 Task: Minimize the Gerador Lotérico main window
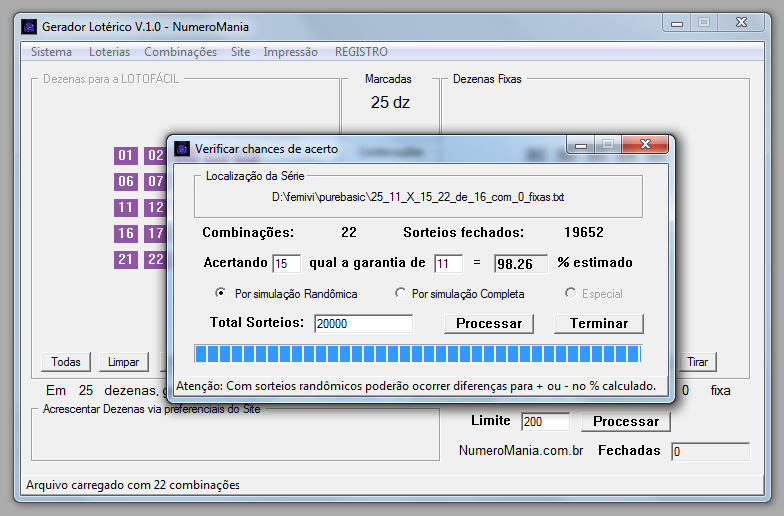(x=677, y=24)
